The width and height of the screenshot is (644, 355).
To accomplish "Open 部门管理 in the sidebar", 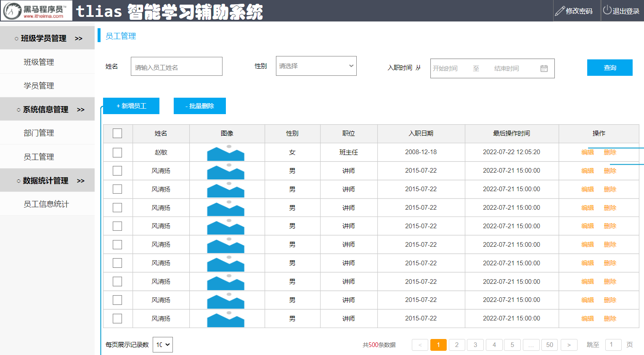I will pyautogui.click(x=39, y=133).
